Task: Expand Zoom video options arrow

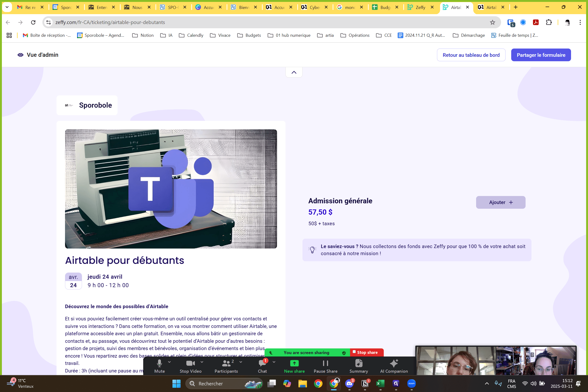Action: point(202,362)
